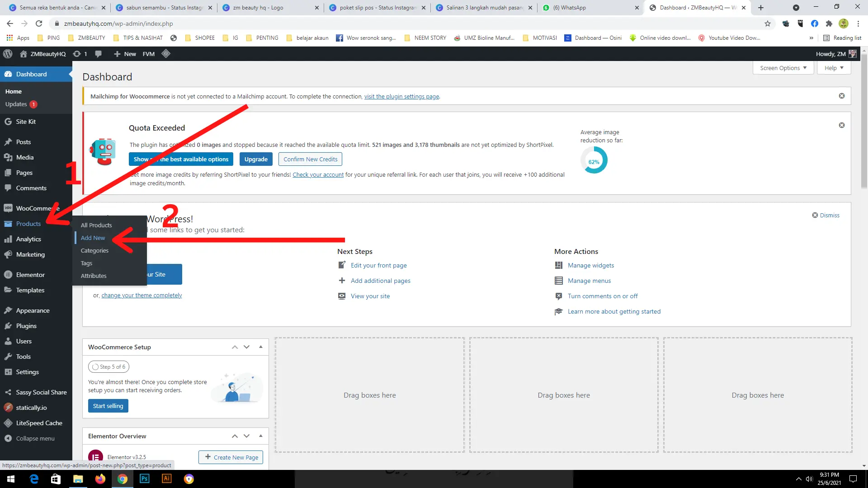
Task: Click the updates icon in admin bar
Action: tap(80, 54)
